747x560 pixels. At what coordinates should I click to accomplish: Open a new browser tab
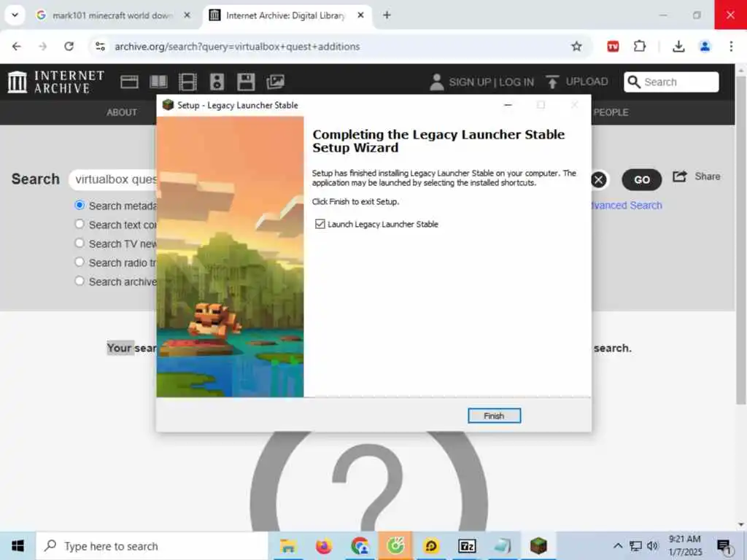(x=387, y=15)
